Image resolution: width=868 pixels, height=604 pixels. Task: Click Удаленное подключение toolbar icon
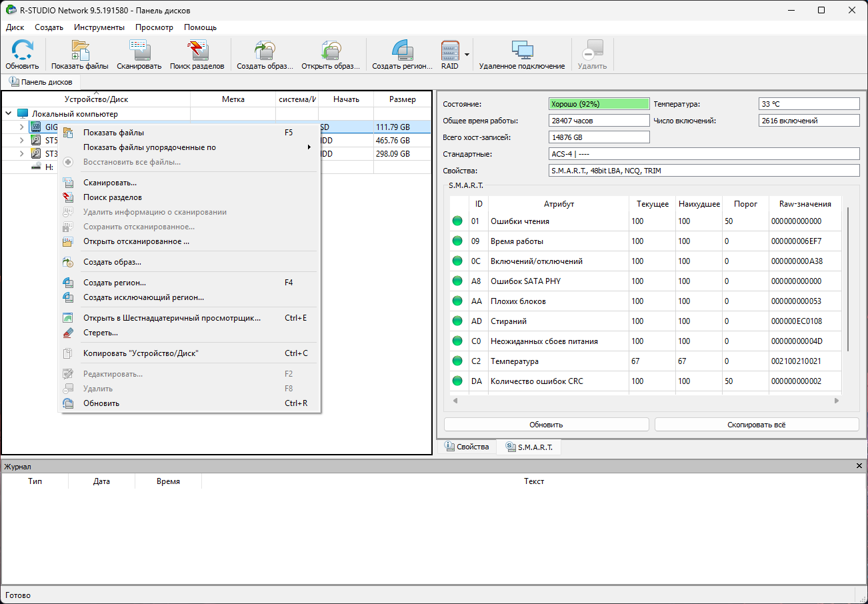click(522, 55)
